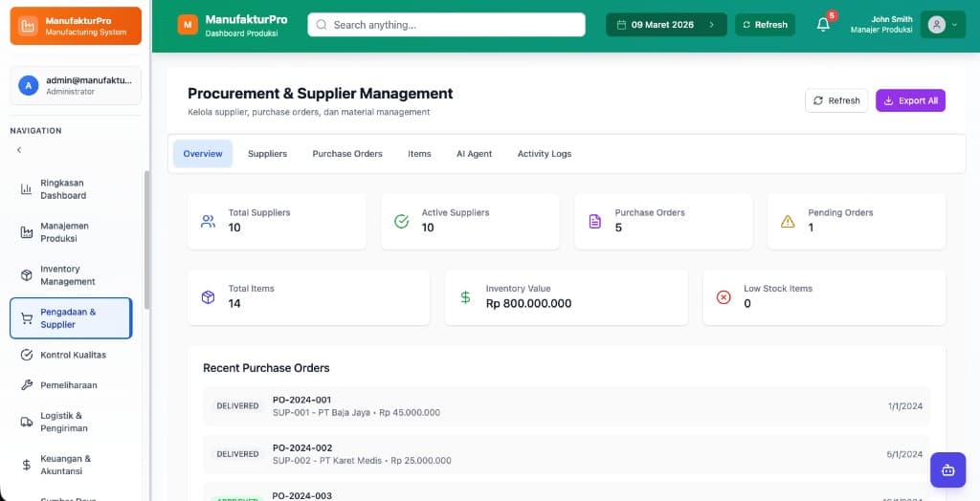This screenshot has width=980, height=501.
Task: Click the Logistik & Pengiriman truck icon
Action: [x=27, y=422]
